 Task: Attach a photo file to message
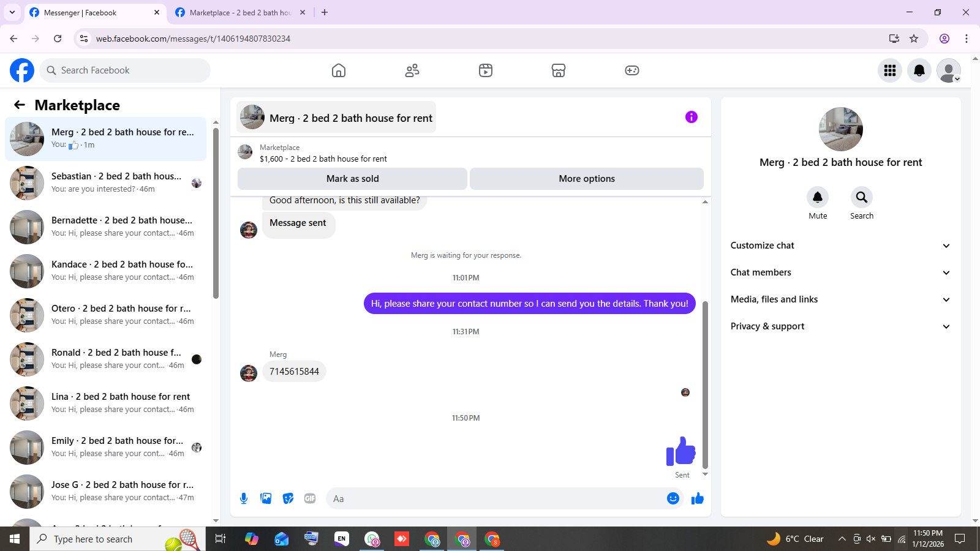[266, 498]
